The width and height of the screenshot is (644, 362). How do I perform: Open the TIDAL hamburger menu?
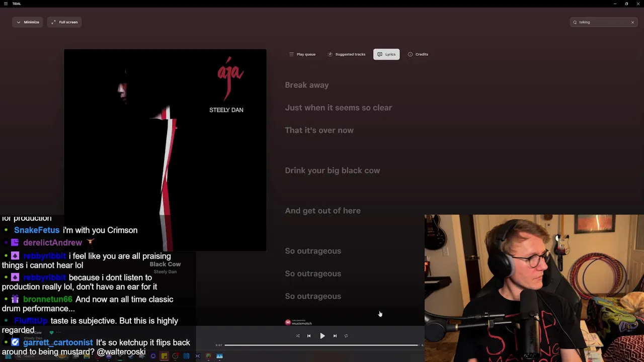pyautogui.click(x=6, y=4)
